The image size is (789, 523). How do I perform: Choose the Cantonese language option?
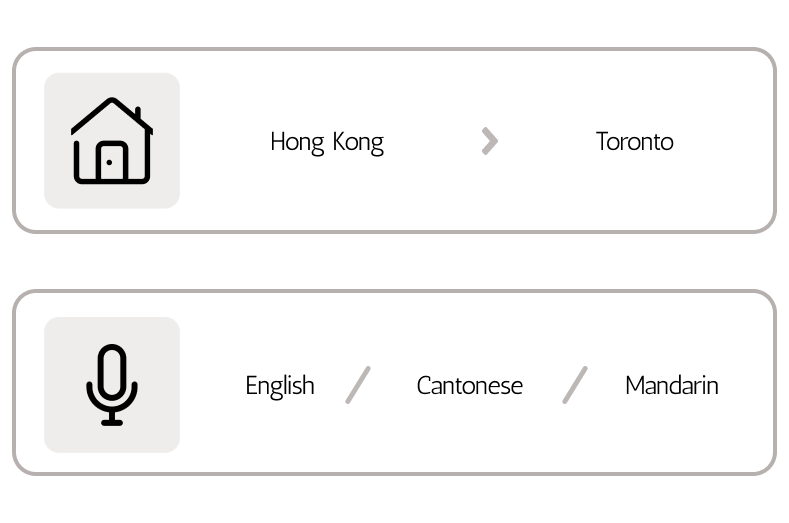[x=469, y=385]
